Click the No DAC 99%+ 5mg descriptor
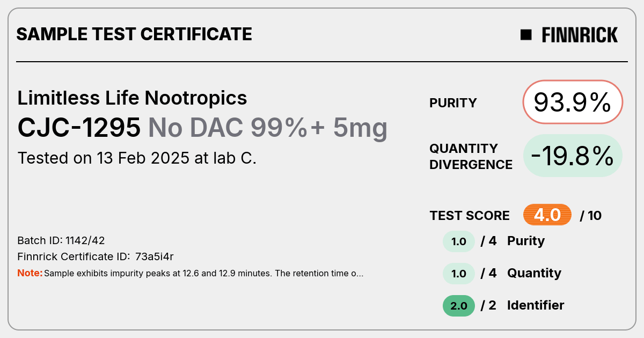 (x=267, y=128)
